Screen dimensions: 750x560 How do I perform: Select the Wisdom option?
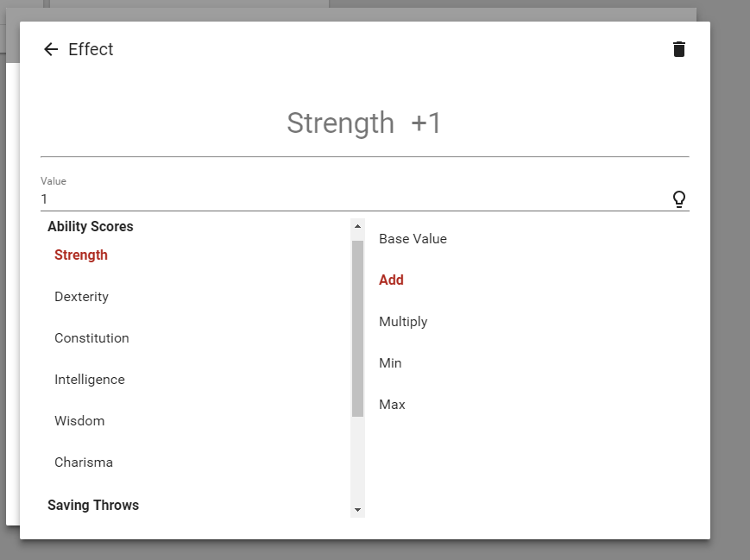tap(79, 421)
